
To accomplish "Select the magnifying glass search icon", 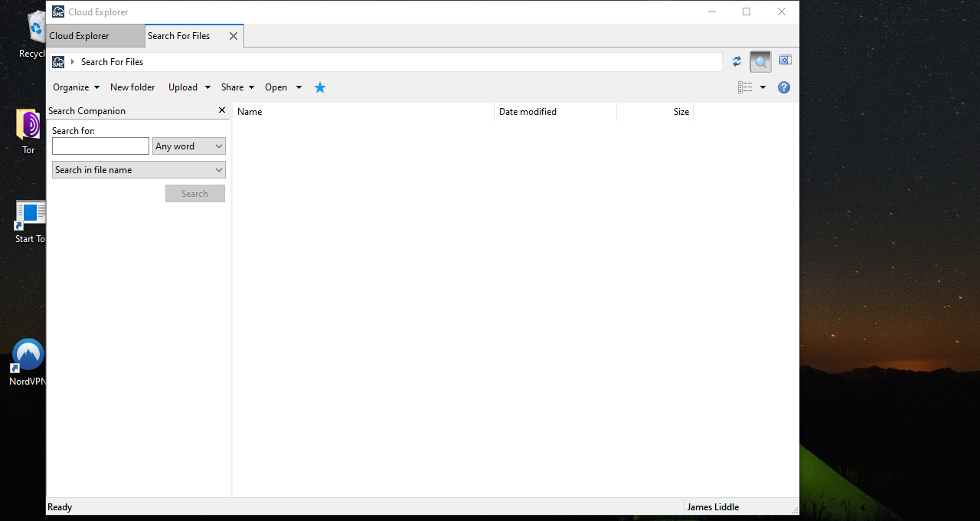I will point(759,61).
